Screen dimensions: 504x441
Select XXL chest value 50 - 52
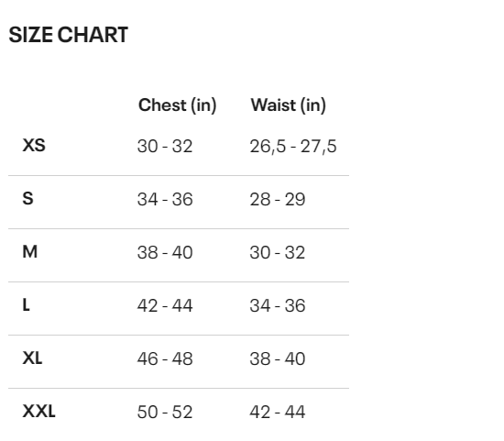165,412
